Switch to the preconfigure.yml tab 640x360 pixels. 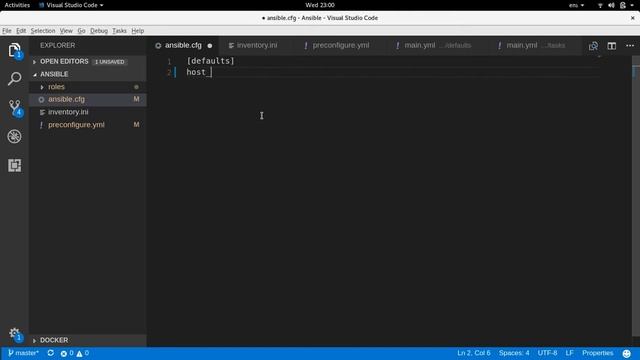click(341, 45)
